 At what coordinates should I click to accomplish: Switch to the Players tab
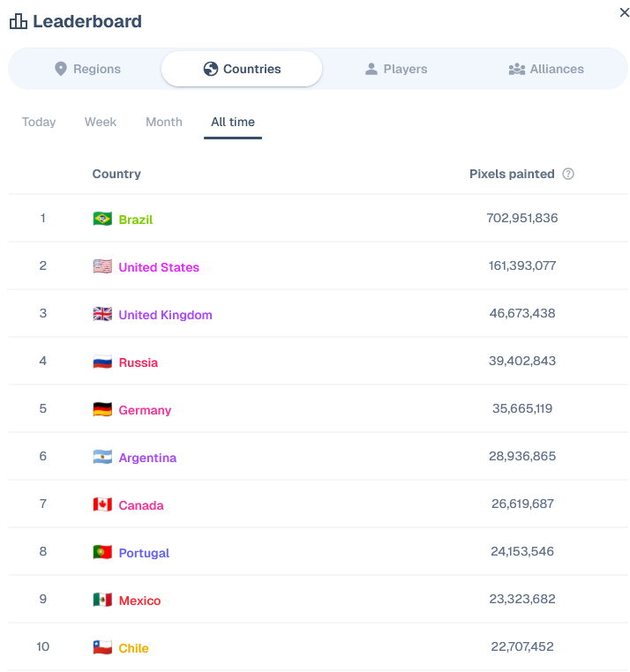[396, 69]
